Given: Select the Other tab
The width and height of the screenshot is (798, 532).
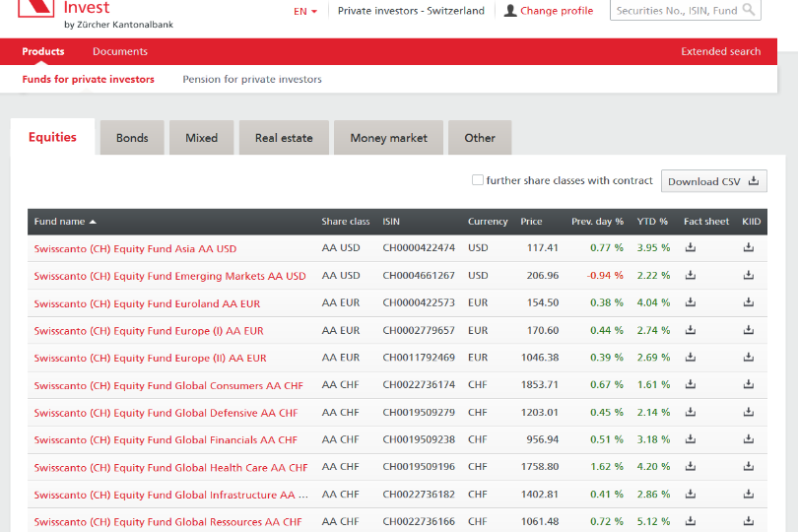Looking at the screenshot, I should 480,138.
